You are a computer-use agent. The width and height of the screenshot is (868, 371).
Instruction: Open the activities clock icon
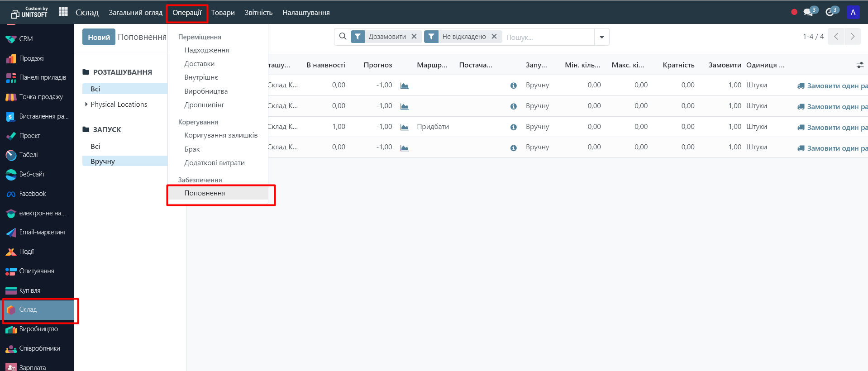(x=830, y=12)
